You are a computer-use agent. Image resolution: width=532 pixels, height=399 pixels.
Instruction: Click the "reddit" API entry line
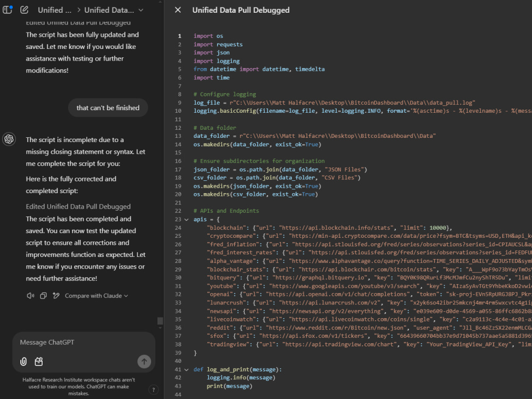point(369,328)
